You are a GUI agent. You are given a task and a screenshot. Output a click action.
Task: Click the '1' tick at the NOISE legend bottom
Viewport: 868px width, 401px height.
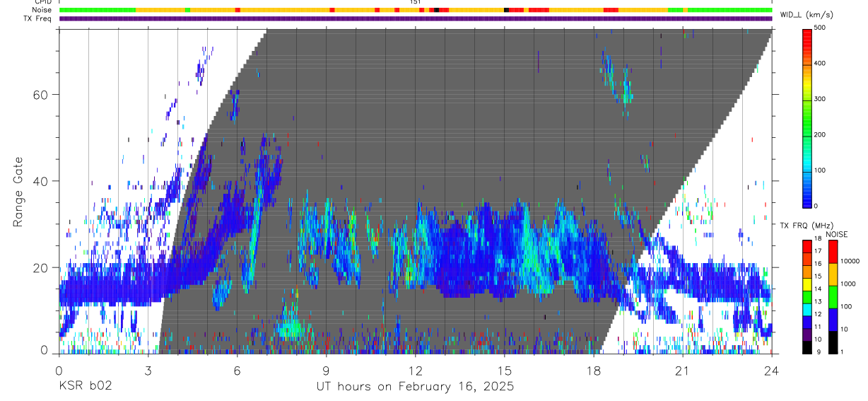[x=841, y=352]
